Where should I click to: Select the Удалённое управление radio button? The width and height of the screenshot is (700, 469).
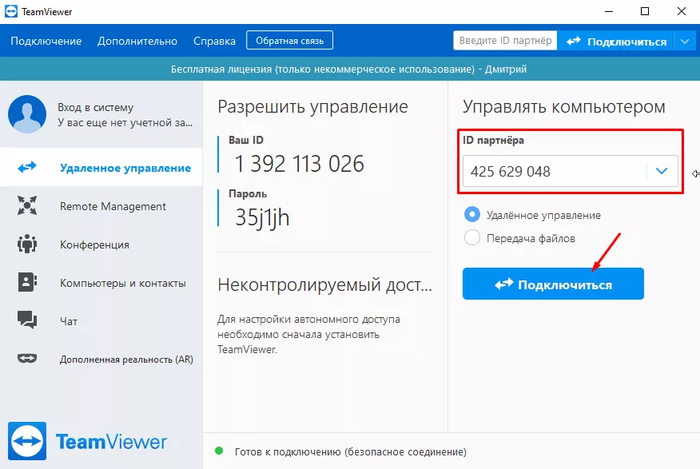pyautogui.click(x=473, y=214)
